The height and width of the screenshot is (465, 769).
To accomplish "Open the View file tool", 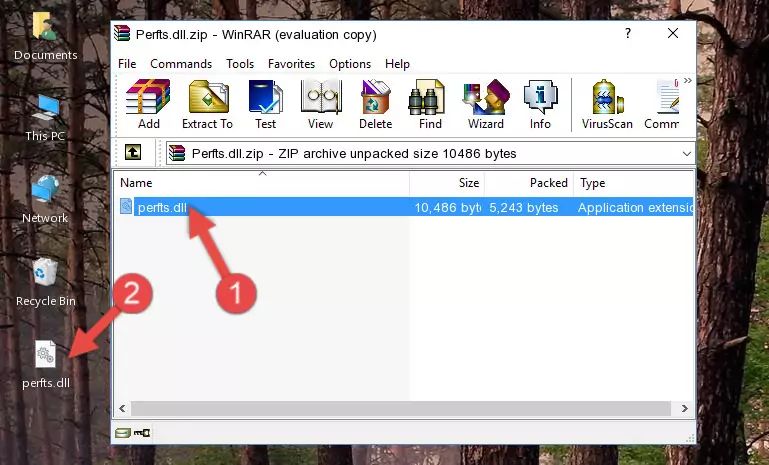I will (x=321, y=104).
